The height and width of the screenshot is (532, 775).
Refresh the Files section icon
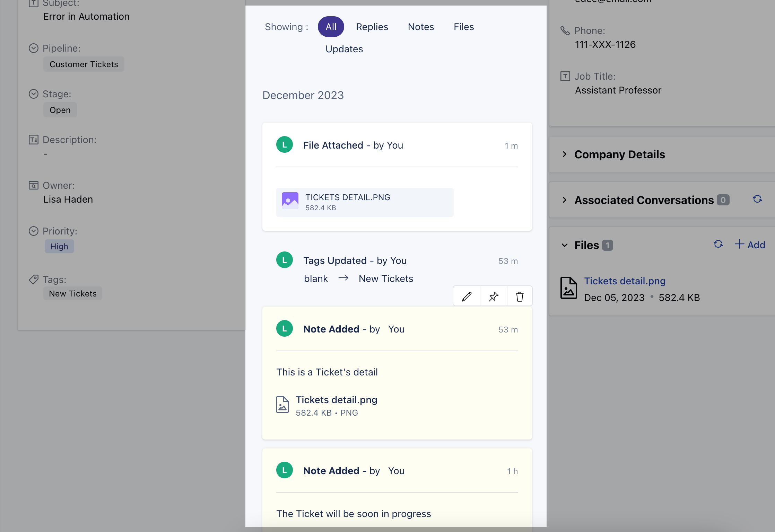point(718,245)
